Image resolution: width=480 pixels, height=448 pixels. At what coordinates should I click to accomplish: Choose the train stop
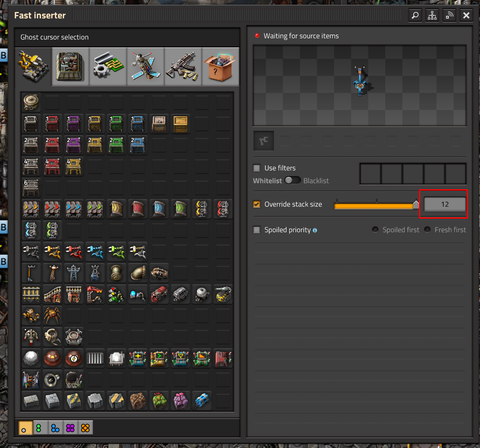coord(95,295)
